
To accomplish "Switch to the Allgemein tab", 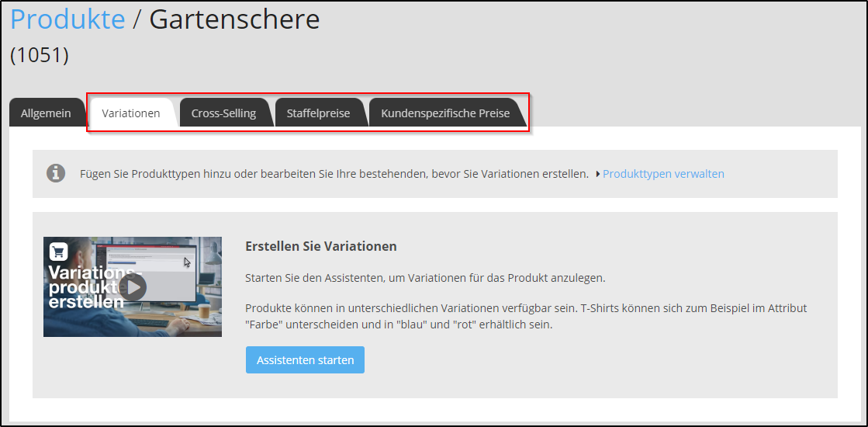I will pyautogui.click(x=46, y=113).
